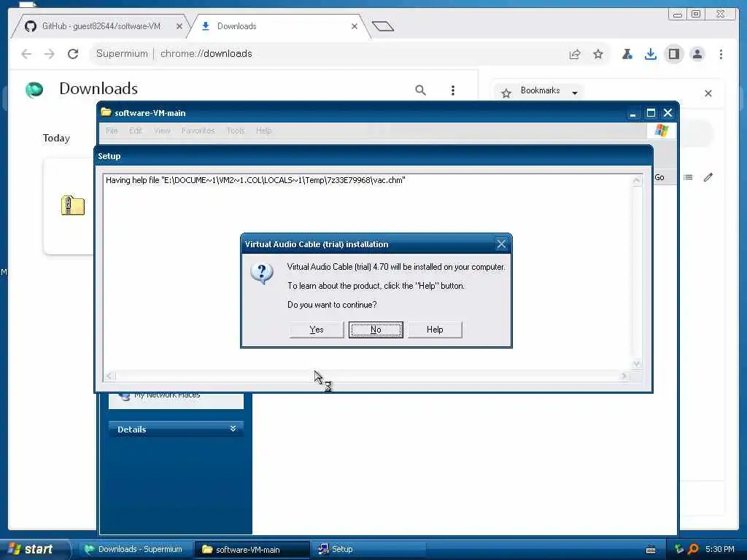This screenshot has height=560, width=747.
Task: Click No in the installation dialog
Action: pos(376,330)
